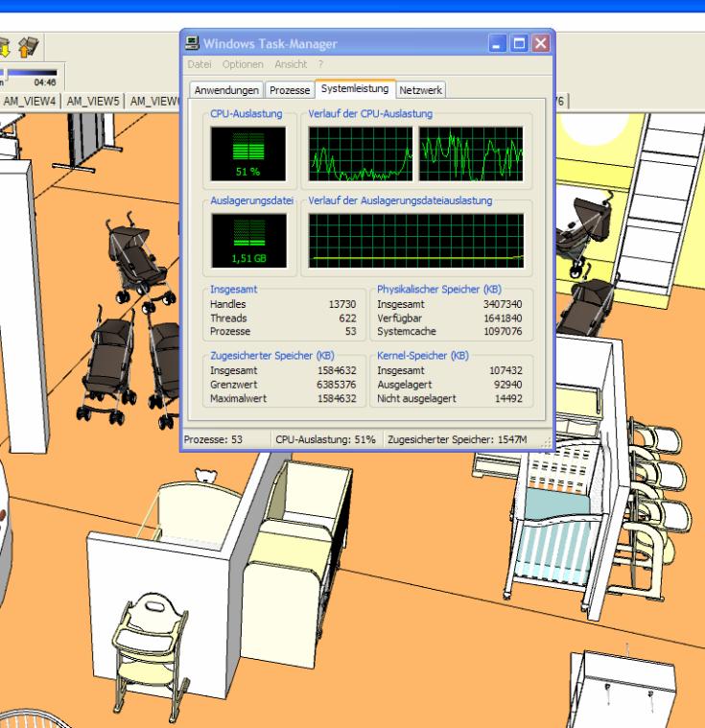Click the Ausgelagert value 92940
The height and width of the screenshot is (728, 705).
[x=508, y=385]
